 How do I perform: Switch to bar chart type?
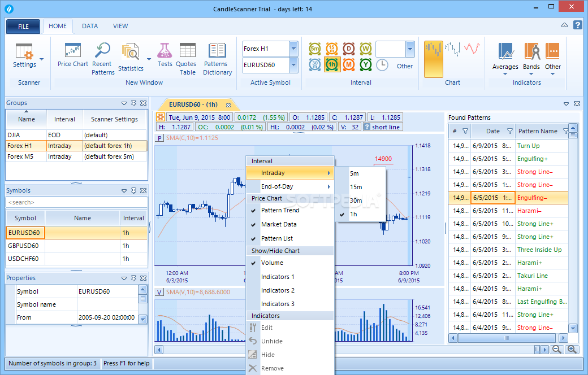pos(453,50)
